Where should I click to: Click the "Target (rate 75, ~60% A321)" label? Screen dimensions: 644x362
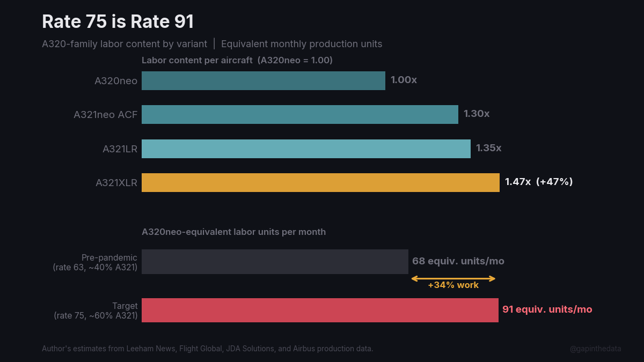96,311
